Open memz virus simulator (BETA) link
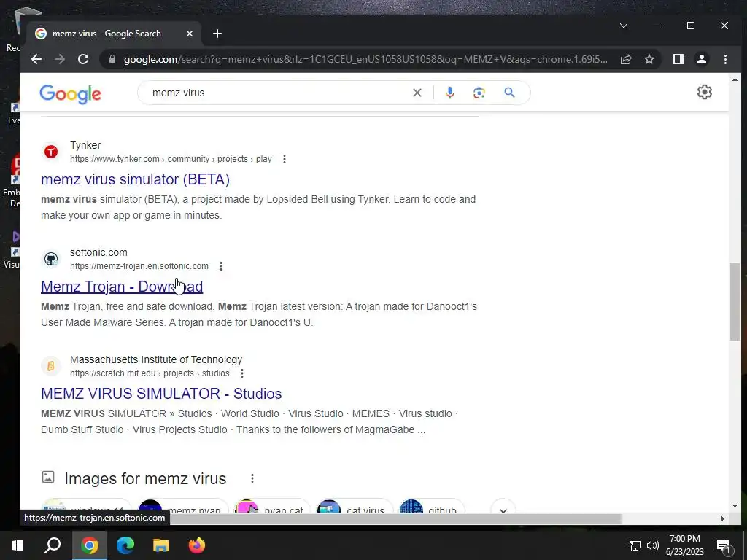The width and height of the screenshot is (747, 560). pyautogui.click(x=135, y=179)
